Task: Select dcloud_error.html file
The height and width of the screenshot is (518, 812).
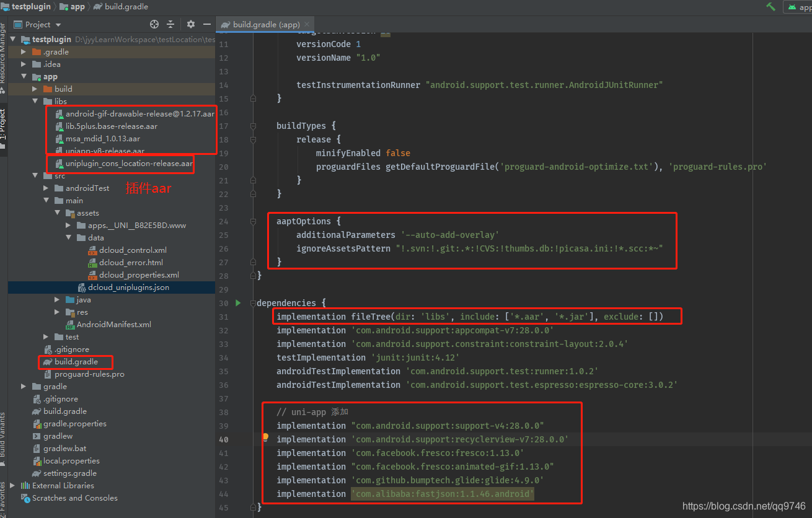Action: 125,263
